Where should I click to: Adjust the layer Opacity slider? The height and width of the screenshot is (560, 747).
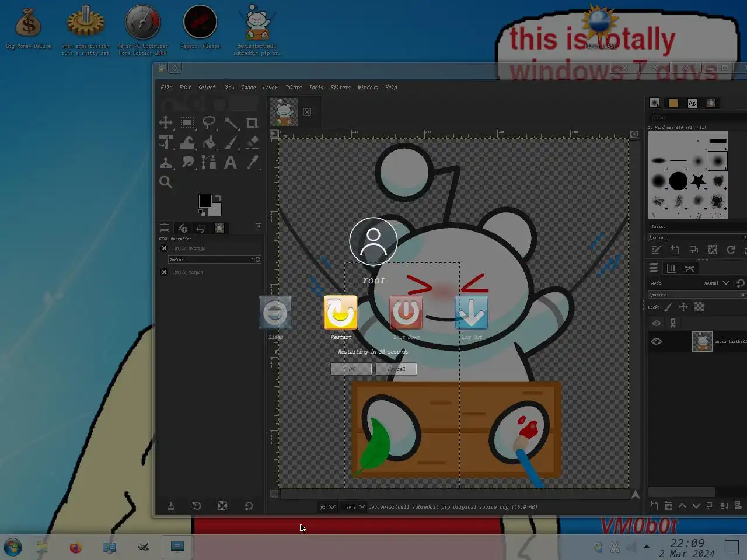[x=697, y=295]
